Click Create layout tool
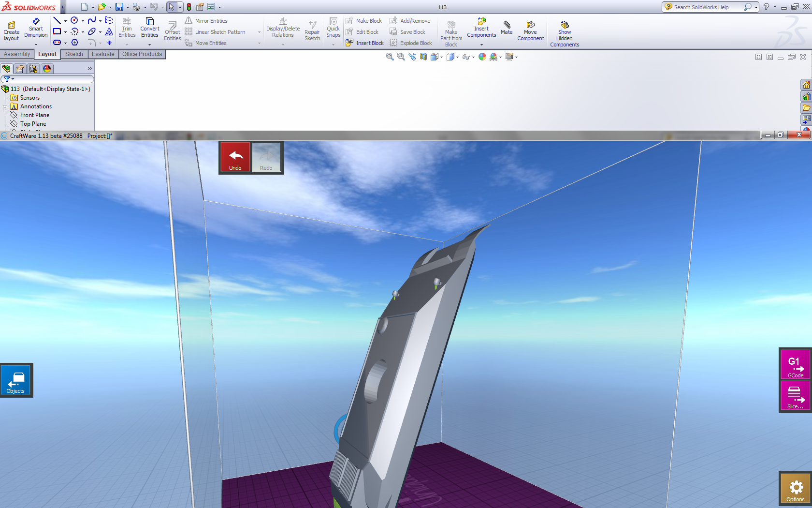812x508 pixels. 12,31
